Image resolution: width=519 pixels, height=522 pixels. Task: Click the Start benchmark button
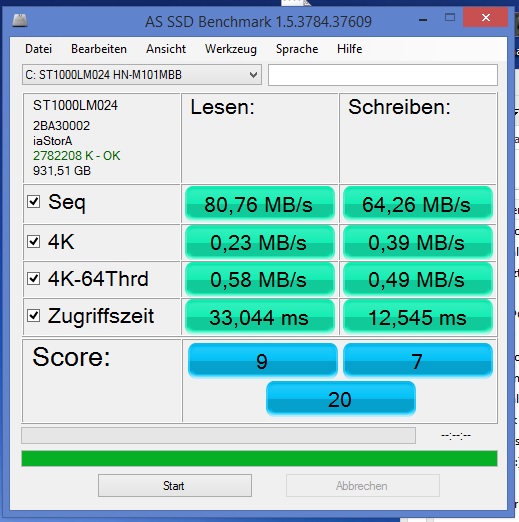pos(175,486)
